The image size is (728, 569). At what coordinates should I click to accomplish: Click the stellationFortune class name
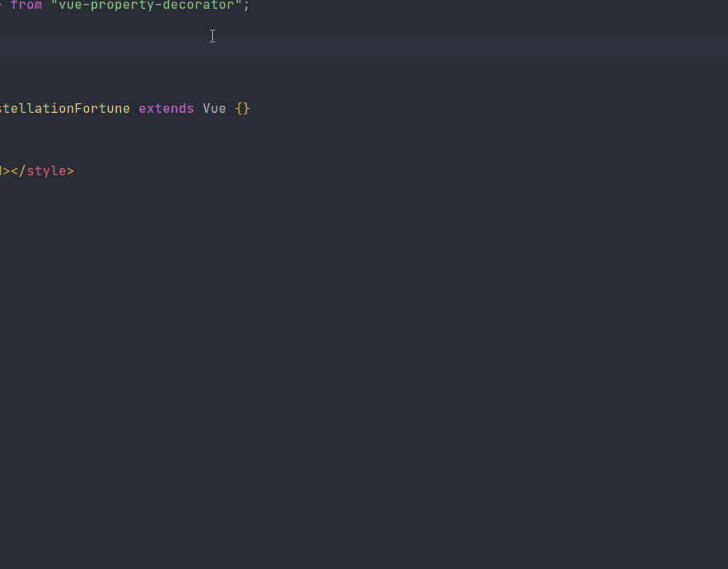[x=64, y=108]
